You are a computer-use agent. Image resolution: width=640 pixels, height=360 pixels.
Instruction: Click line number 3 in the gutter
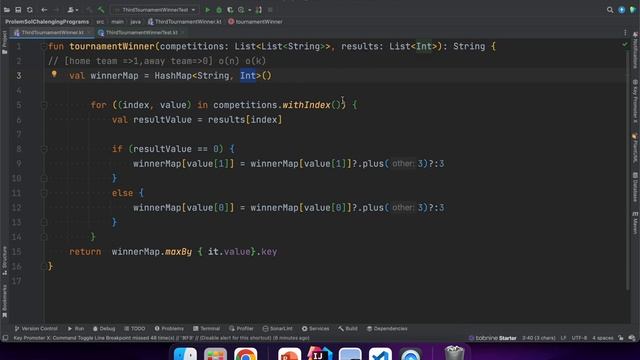[x=19, y=76]
